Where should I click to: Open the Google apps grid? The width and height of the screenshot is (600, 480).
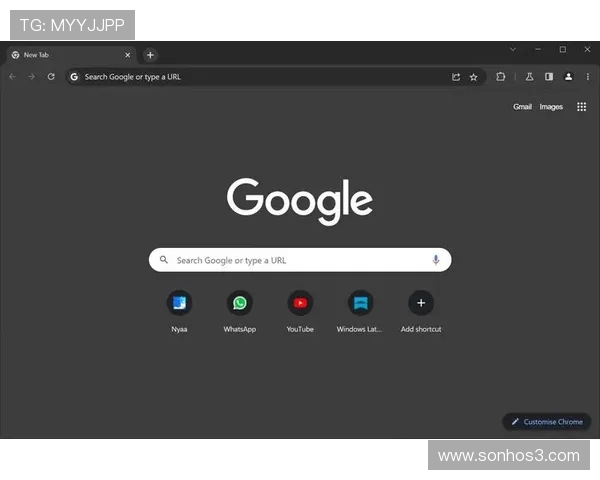[x=581, y=107]
